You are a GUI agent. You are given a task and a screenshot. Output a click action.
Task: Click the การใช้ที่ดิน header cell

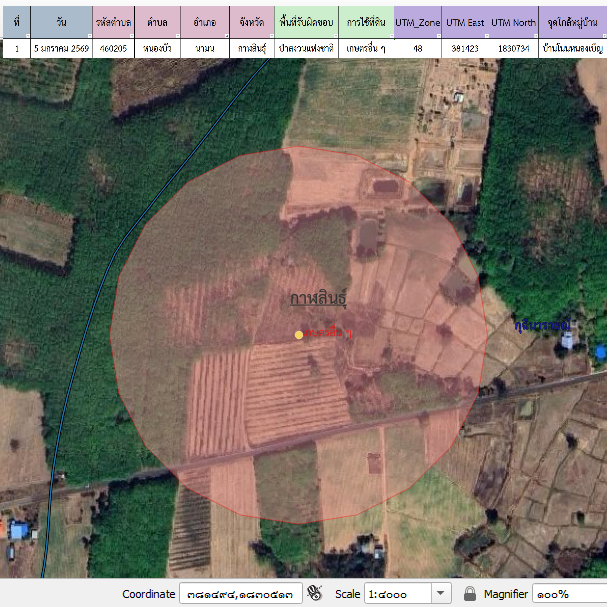coord(366,22)
